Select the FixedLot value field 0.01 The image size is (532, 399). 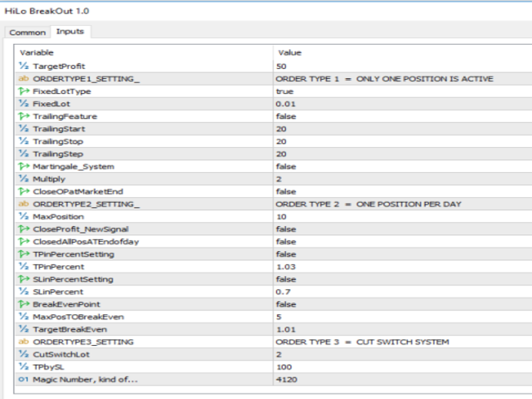(x=286, y=104)
